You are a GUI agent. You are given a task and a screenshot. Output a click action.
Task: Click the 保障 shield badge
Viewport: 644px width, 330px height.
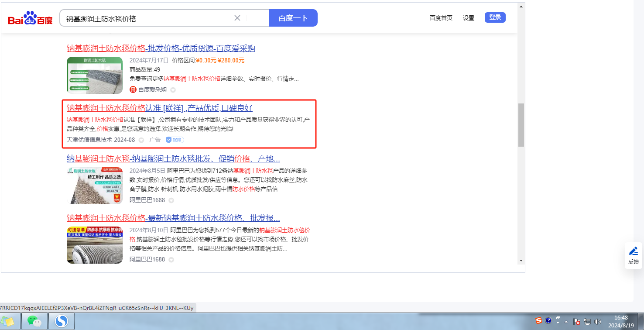pyautogui.click(x=175, y=140)
